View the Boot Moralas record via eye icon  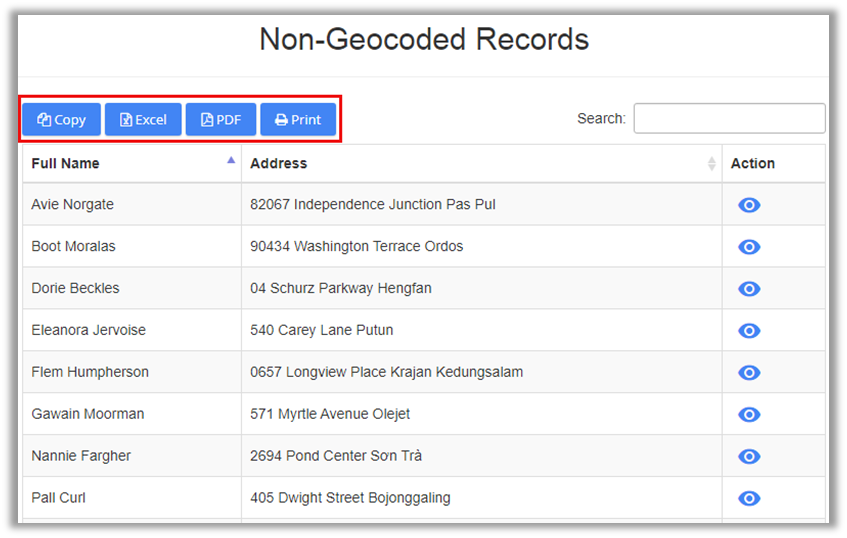pyautogui.click(x=749, y=247)
